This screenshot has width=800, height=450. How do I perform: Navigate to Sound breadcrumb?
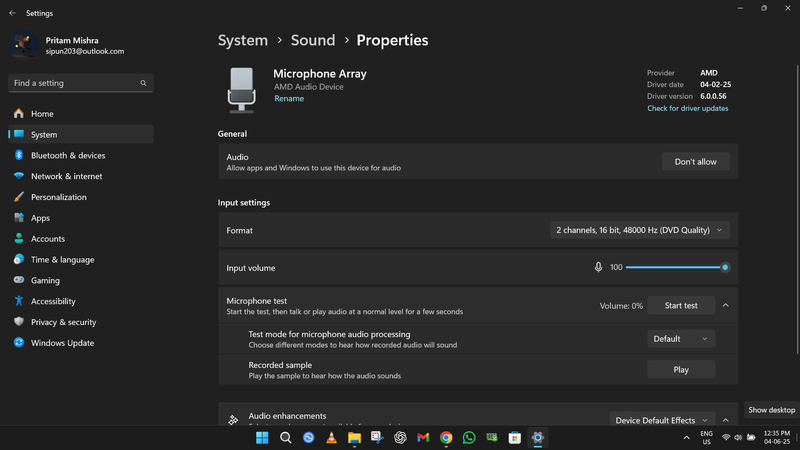[x=313, y=40]
